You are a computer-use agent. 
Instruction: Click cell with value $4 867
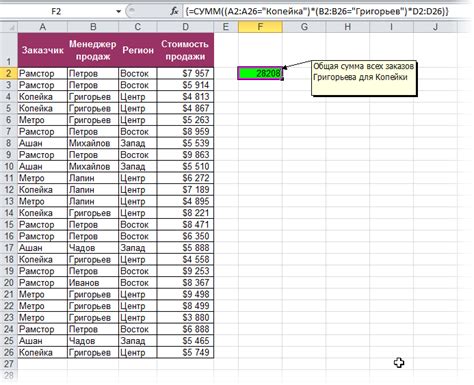click(x=185, y=108)
